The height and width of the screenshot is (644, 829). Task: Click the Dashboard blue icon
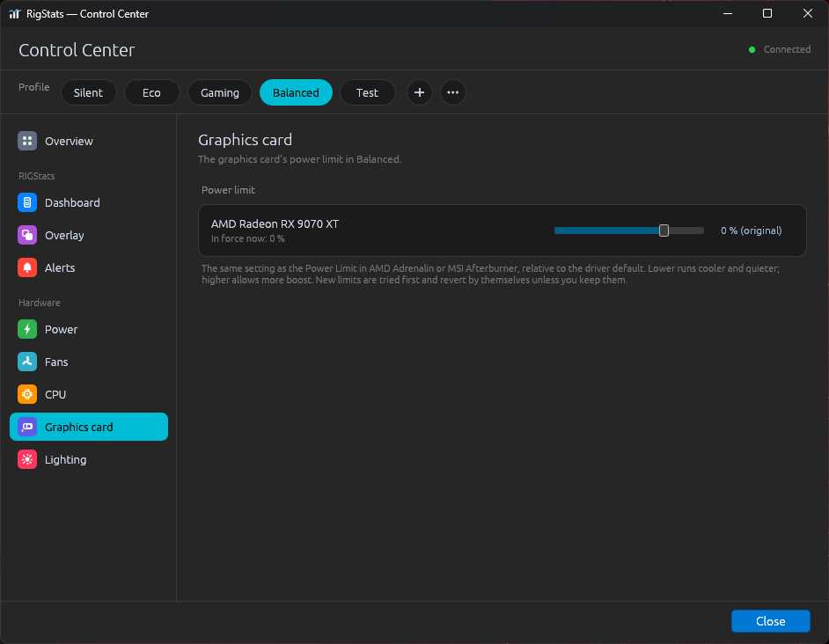point(27,202)
